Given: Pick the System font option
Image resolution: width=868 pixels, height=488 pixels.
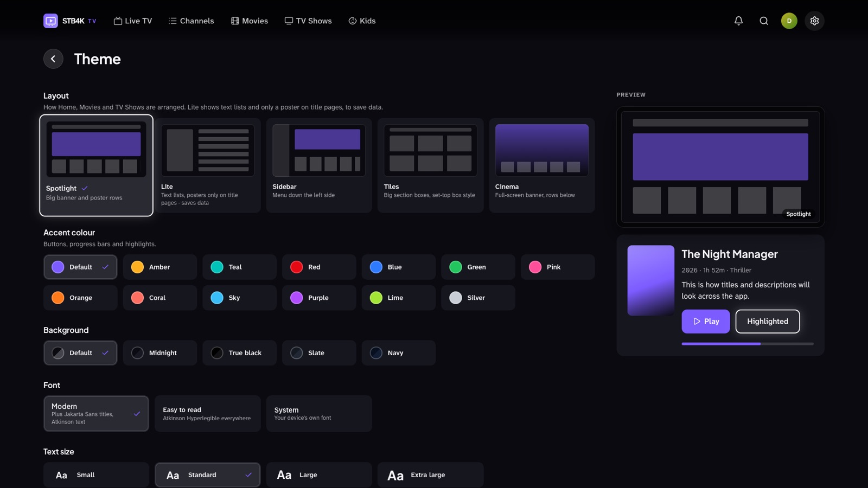Looking at the screenshot, I should [319, 414].
